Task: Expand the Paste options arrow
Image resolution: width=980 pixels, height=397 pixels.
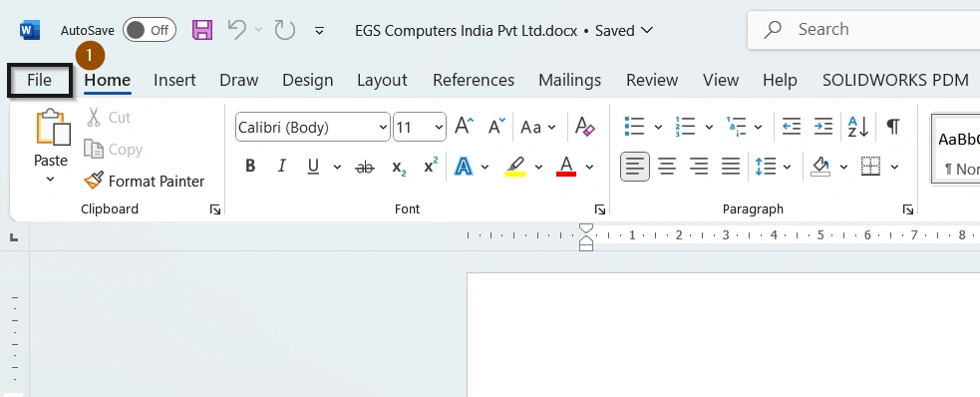Action: (x=51, y=180)
